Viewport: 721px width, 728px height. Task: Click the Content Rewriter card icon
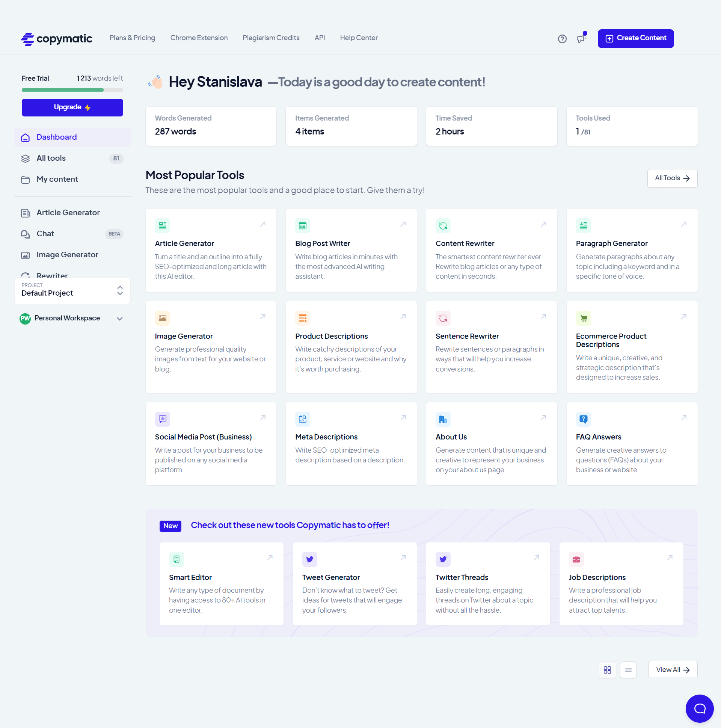443,226
